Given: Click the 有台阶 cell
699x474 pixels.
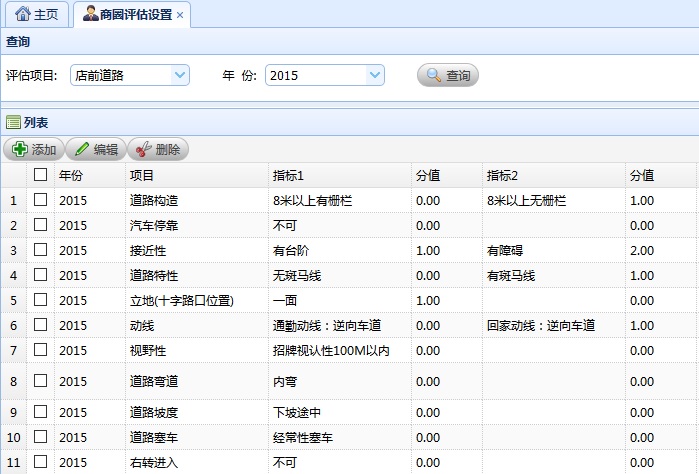Looking at the screenshot, I should click(x=340, y=250).
